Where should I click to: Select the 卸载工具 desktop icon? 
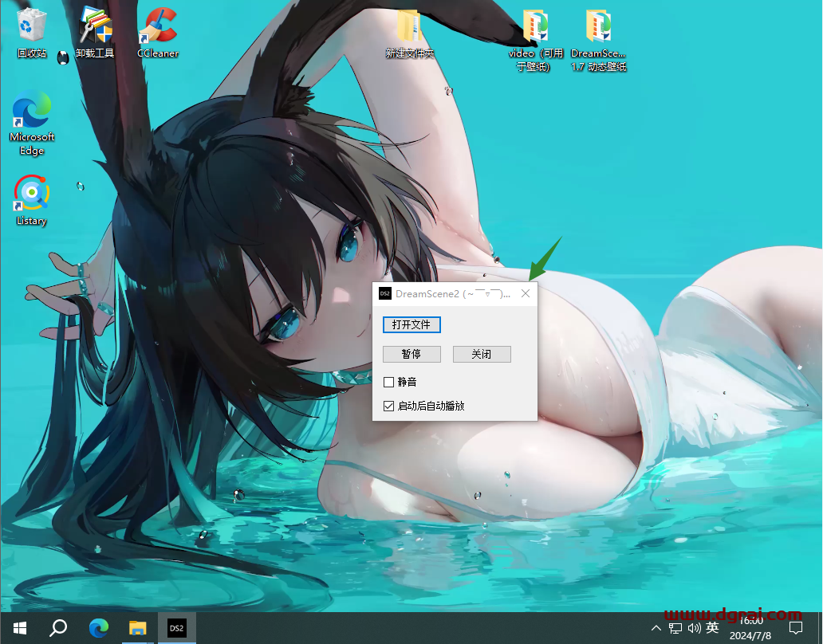coord(95,33)
